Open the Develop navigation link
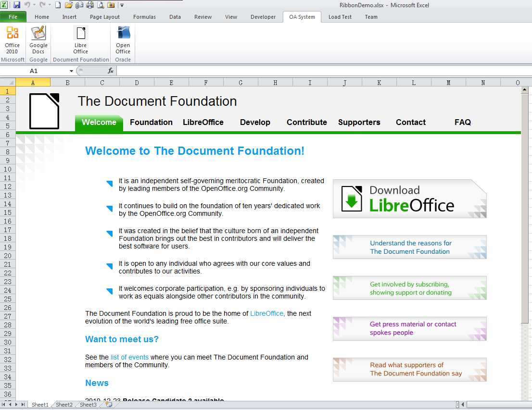Image resolution: width=532 pixels, height=410 pixels. [255, 123]
